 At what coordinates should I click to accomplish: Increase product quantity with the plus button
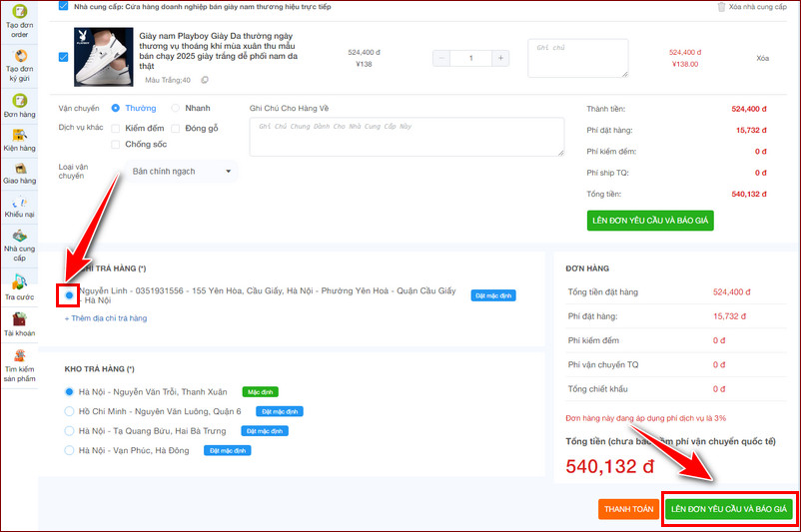[499, 59]
